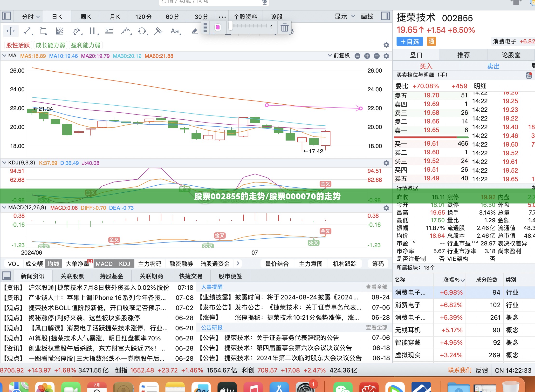
Task: Click the 买入 button
Action: click(x=426, y=66)
